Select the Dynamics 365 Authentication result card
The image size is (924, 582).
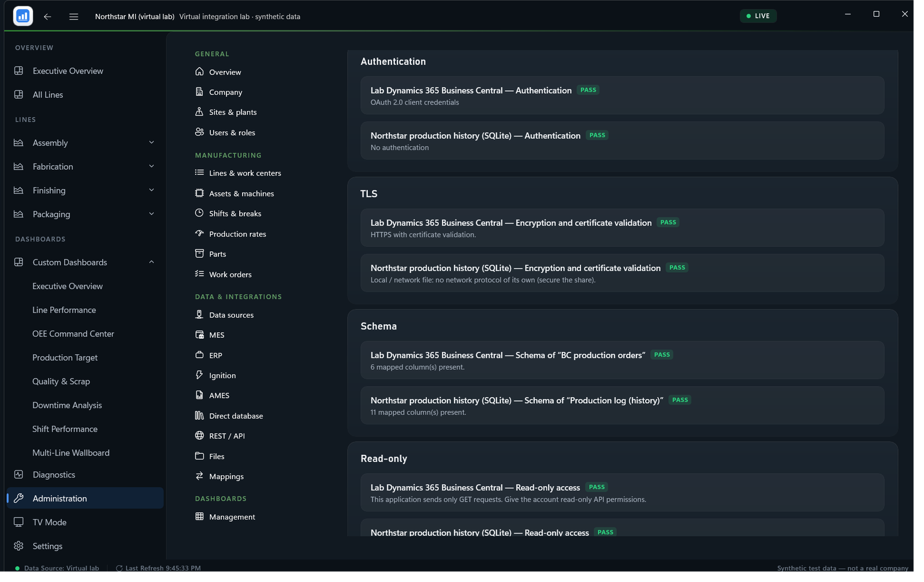623,96
